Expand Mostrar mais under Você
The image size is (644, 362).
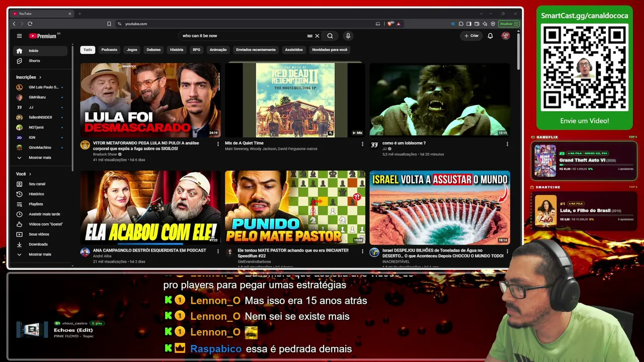[40, 254]
